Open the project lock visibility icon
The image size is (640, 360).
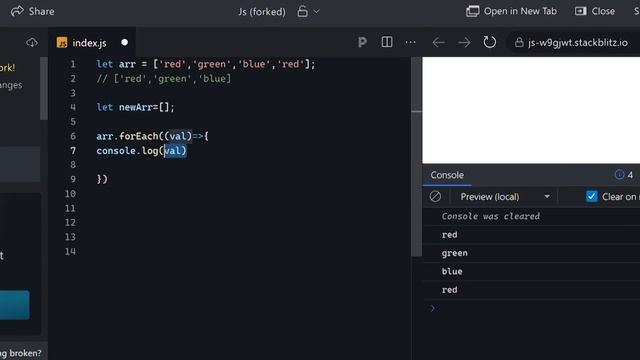tap(302, 11)
